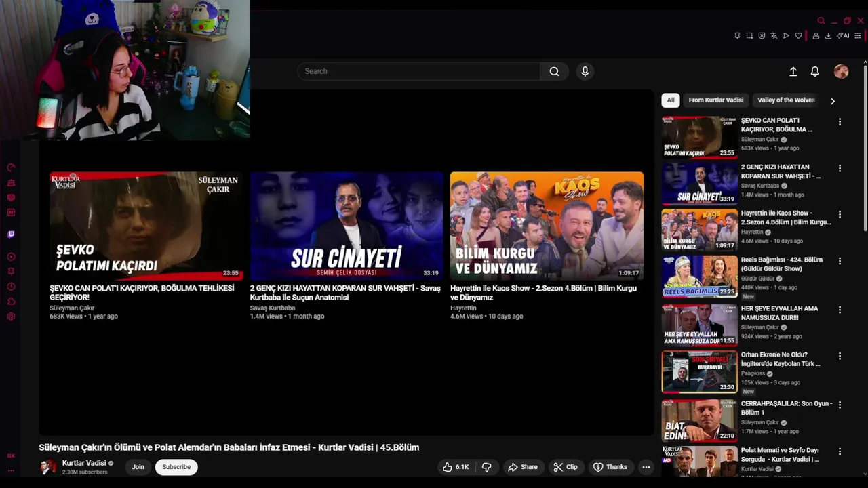Open history clock icon in sidebar
Viewport: 868px width, 488px height.
11,287
